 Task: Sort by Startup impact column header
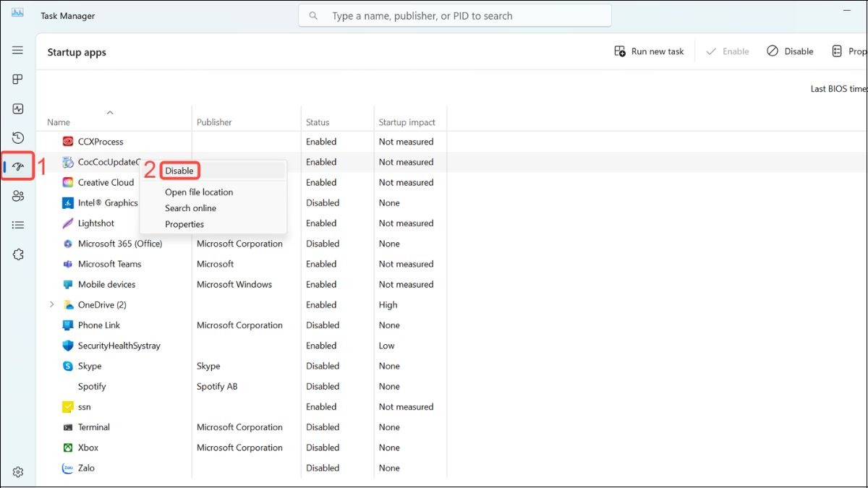coord(407,123)
